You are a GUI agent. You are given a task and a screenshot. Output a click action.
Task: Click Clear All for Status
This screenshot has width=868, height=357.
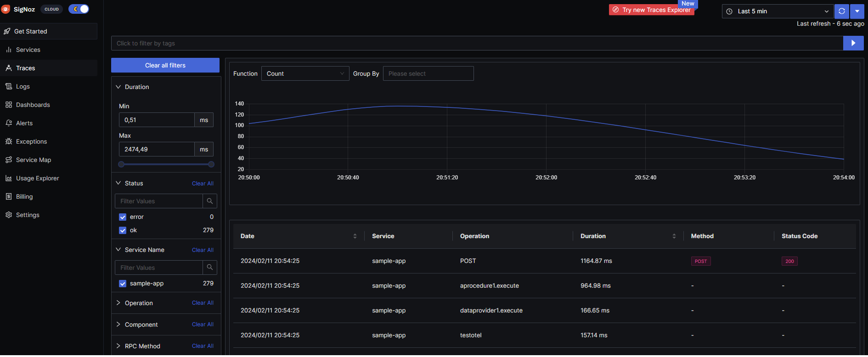203,184
